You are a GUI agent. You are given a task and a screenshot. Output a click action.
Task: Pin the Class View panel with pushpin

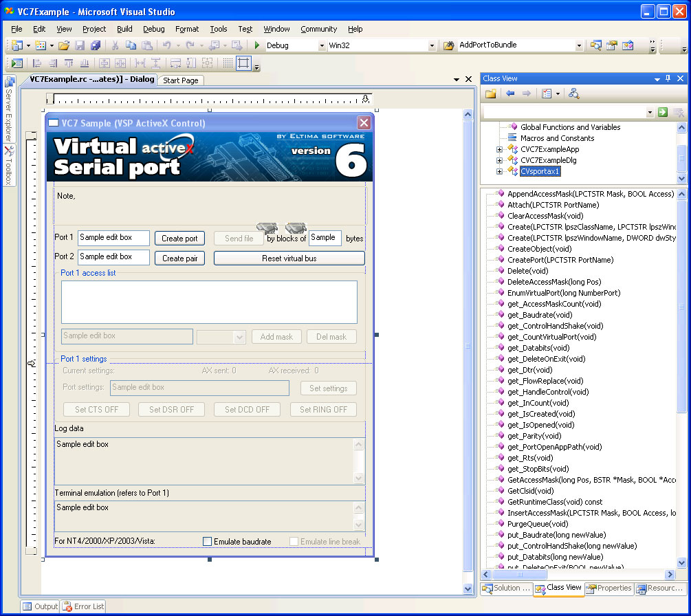[668, 78]
